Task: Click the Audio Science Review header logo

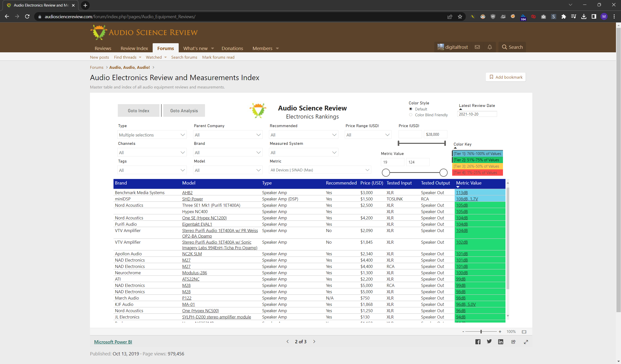Action: click(144, 32)
